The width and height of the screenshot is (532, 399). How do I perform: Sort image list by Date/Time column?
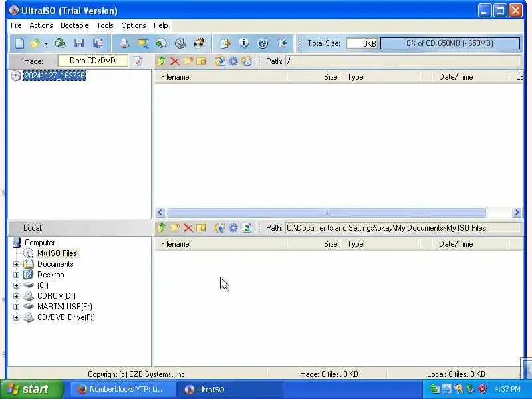pyautogui.click(x=471, y=77)
